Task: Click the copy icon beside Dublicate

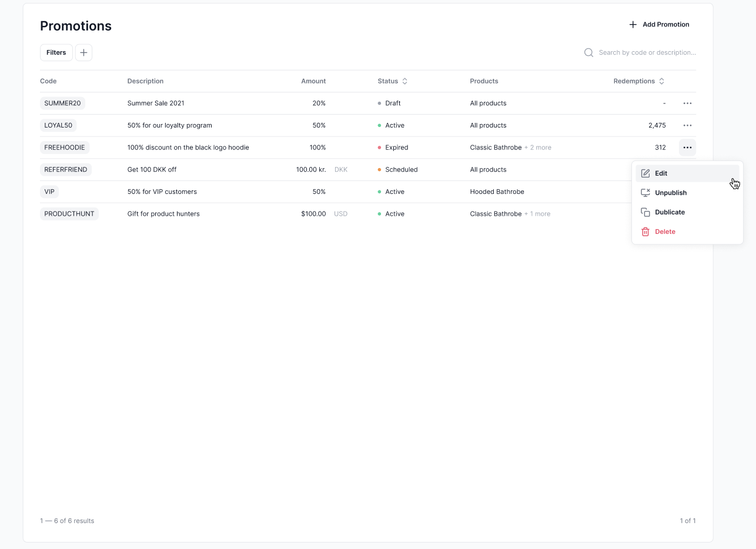Action: (645, 212)
